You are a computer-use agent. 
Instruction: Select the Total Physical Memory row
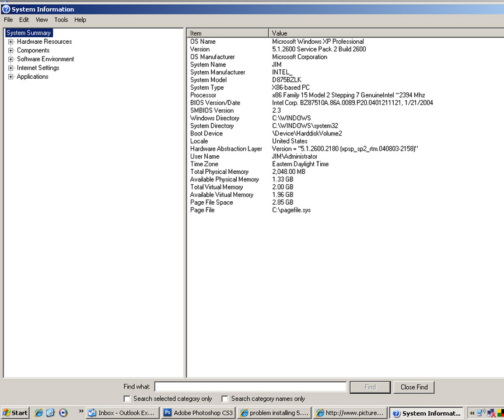point(345,171)
